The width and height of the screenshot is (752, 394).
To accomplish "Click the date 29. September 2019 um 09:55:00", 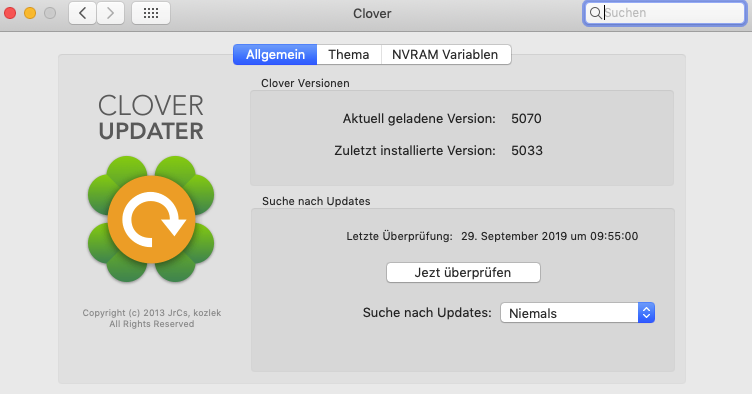I will (x=550, y=236).
